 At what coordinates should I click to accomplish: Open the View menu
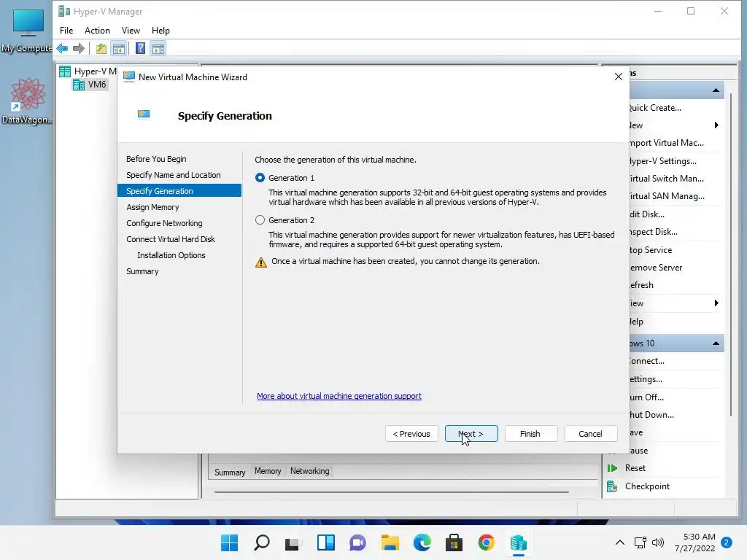coord(131,31)
